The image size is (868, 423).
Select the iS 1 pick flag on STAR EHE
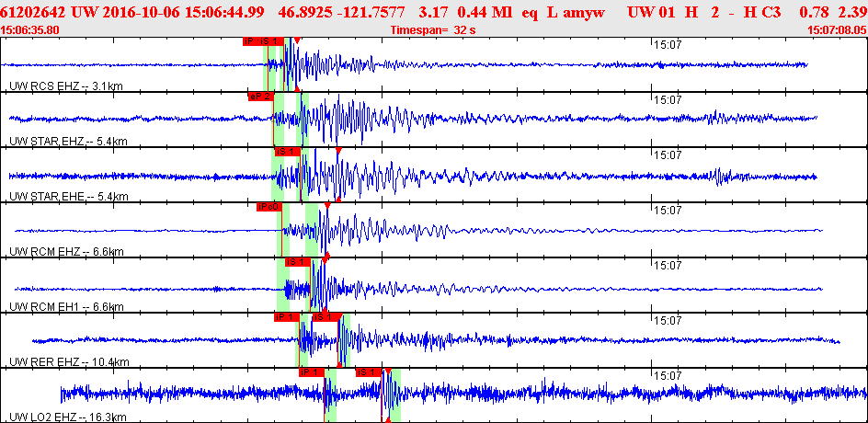tap(287, 152)
